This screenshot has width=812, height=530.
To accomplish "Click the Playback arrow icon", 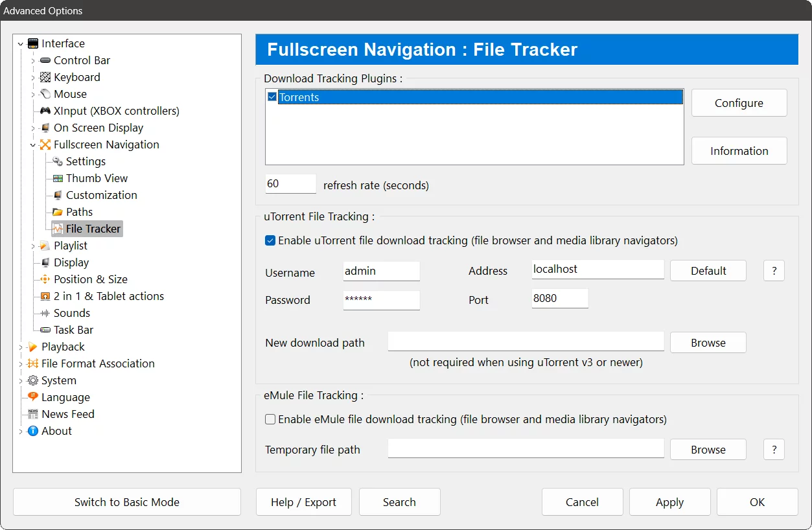I will pos(33,347).
